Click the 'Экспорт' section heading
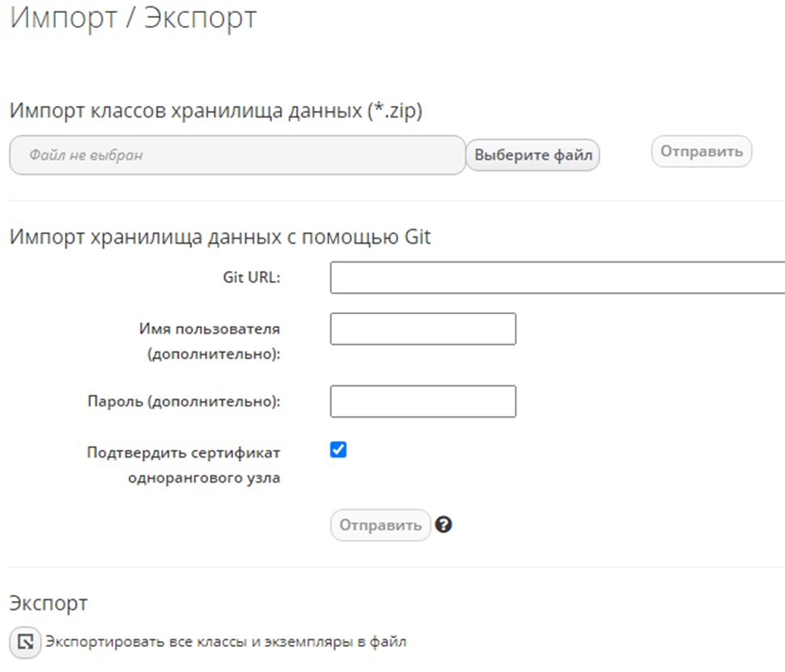The image size is (785, 672). [49, 603]
